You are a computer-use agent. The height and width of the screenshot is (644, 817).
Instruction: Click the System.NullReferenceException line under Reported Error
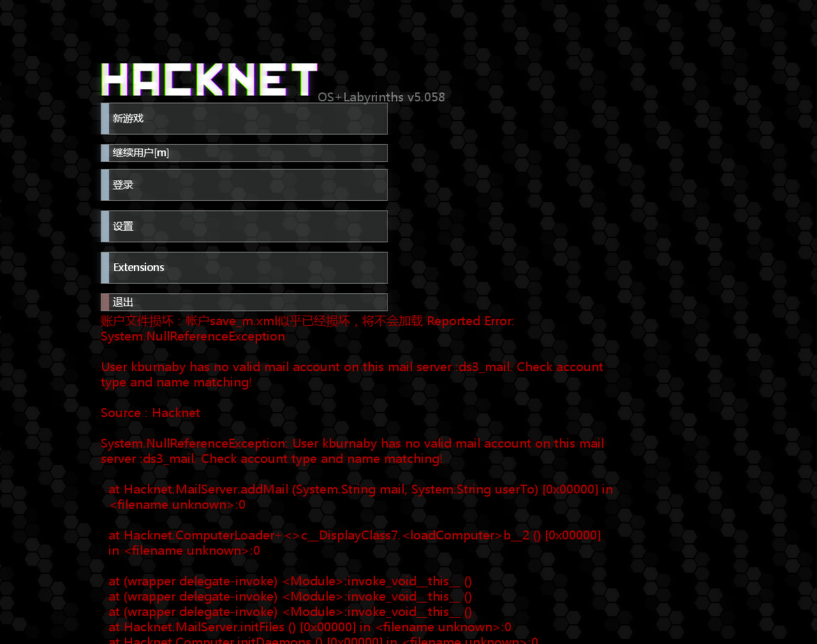point(193,337)
